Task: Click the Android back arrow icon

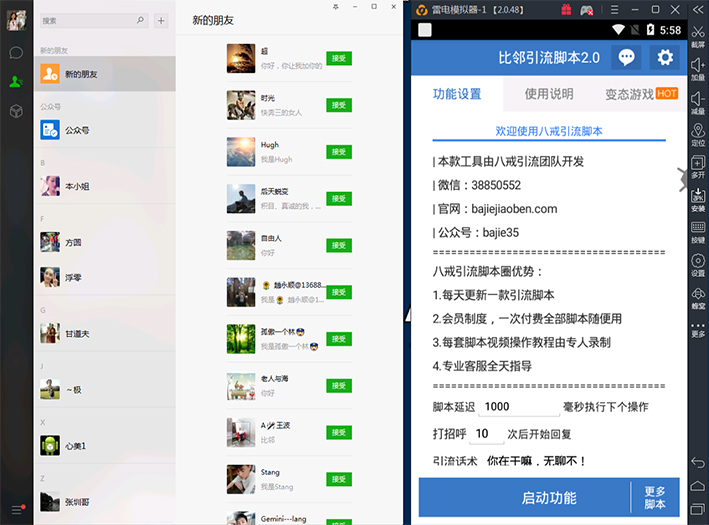Action: click(698, 462)
